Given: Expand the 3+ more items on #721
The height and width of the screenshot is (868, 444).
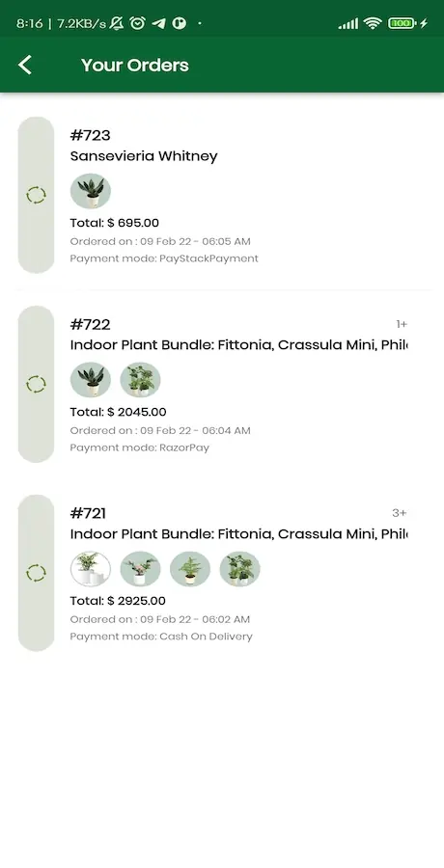Looking at the screenshot, I should pos(400,513).
